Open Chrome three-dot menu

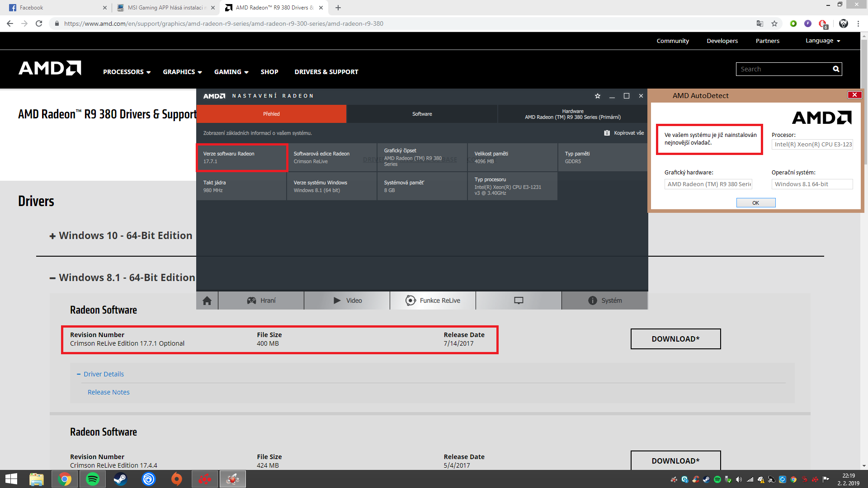tap(858, 23)
